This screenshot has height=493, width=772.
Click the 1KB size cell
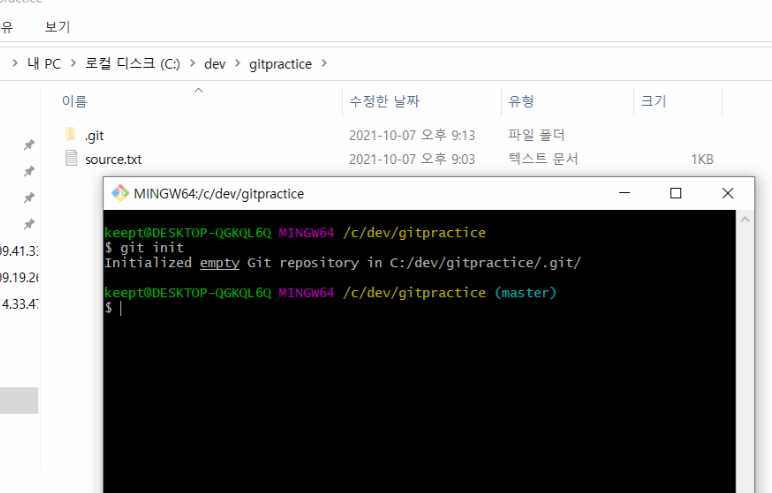(702, 160)
